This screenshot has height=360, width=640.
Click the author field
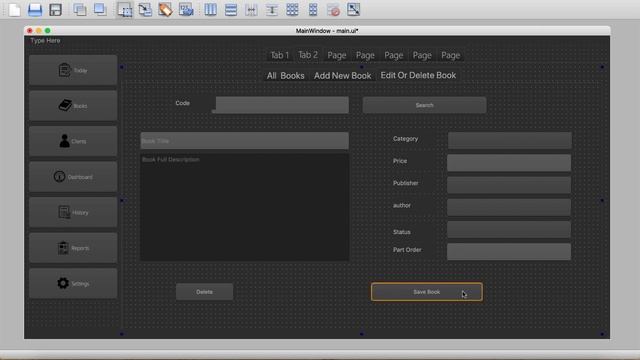click(x=509, y=207)
